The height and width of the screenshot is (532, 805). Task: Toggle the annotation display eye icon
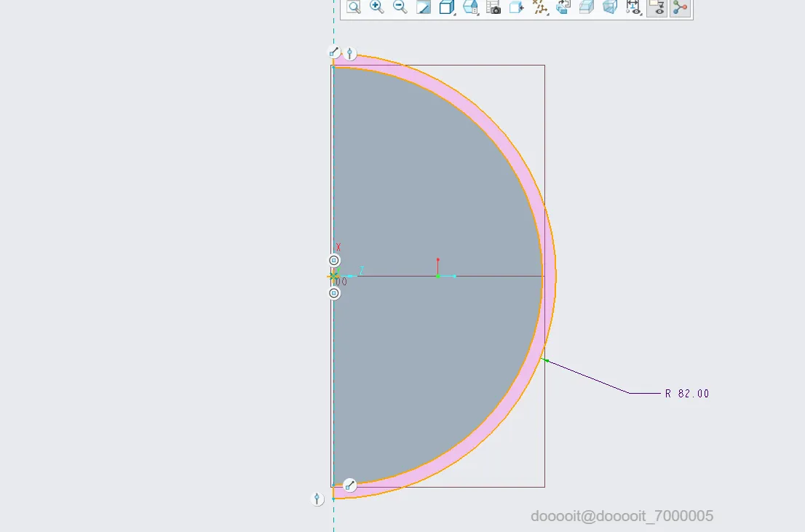(x=633, y=7)
